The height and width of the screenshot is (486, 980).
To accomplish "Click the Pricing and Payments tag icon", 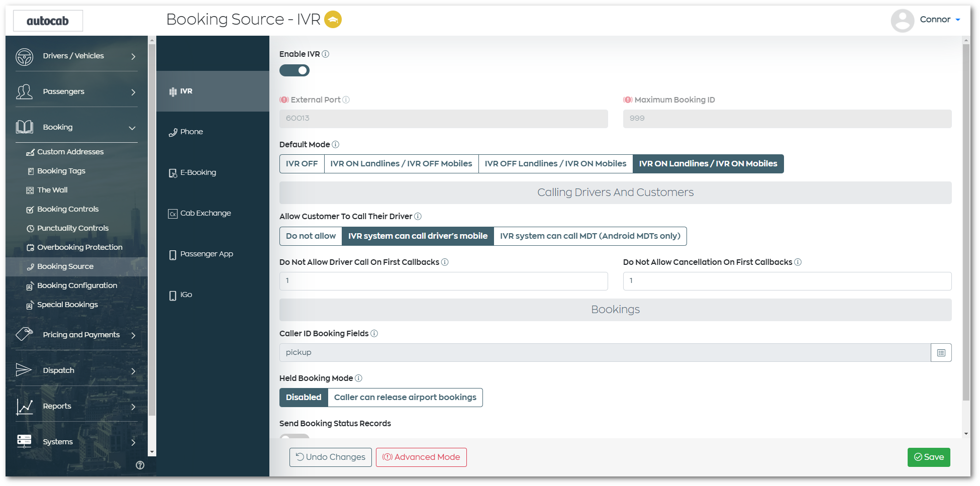I will coord(24,334).
